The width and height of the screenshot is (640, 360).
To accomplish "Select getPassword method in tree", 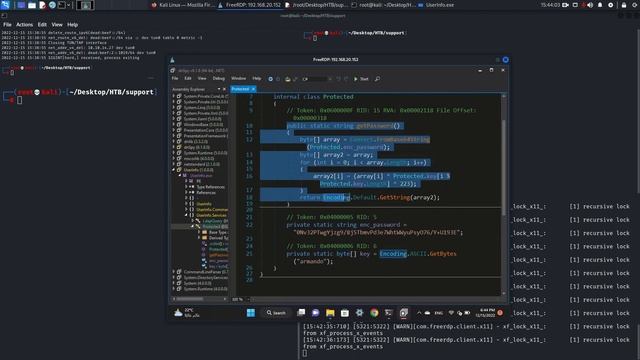I will [x=215, y=255].
